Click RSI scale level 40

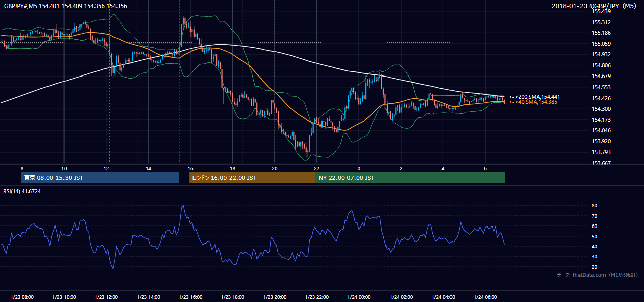coord(595,246)
